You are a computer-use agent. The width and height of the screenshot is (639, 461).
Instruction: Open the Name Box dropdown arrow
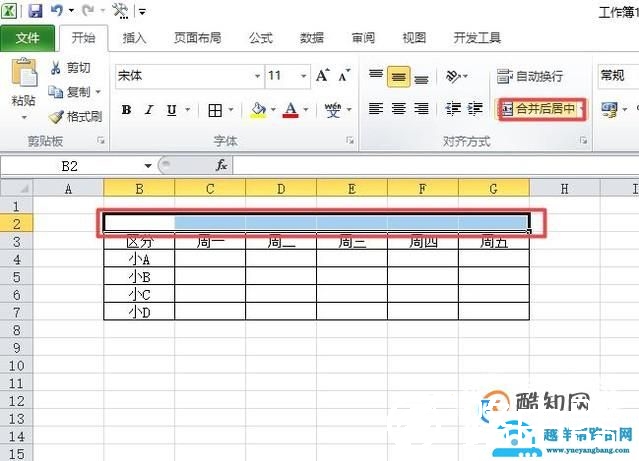pyautogui.click(x=148, y=166)
